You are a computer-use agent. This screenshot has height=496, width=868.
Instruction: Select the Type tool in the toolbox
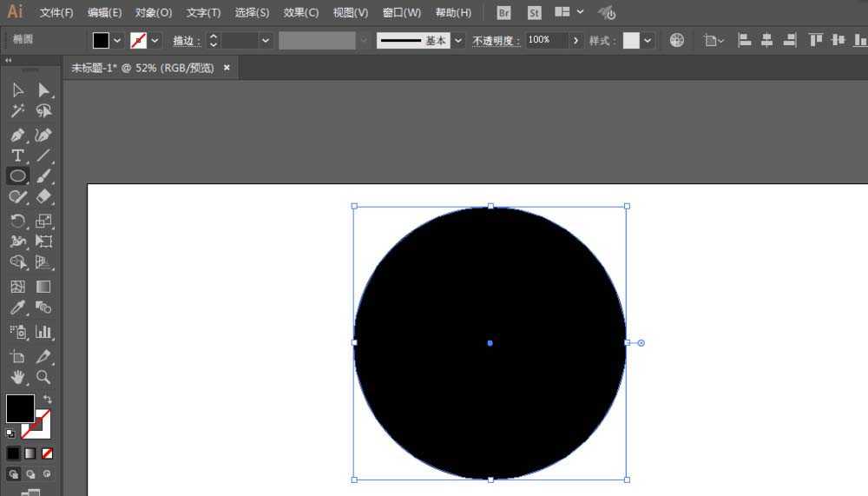pyautogui.click(x=17, y=155)
